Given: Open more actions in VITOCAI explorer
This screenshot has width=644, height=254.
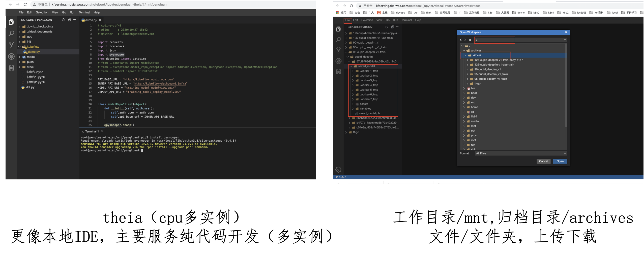Looking at the screenshot, I should coord(397,27).
